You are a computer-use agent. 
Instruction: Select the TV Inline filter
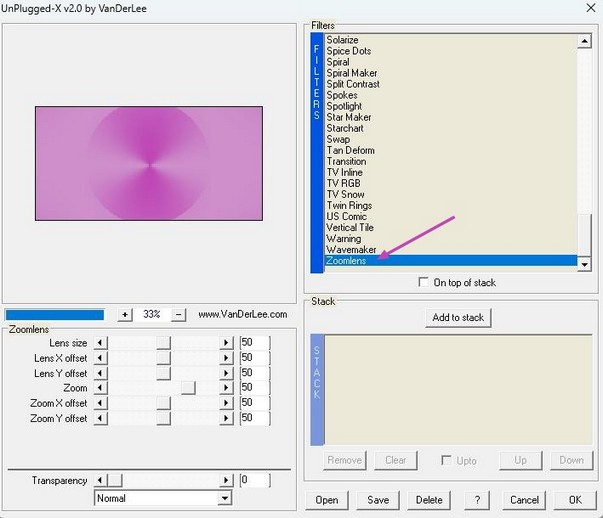[344, 172]
